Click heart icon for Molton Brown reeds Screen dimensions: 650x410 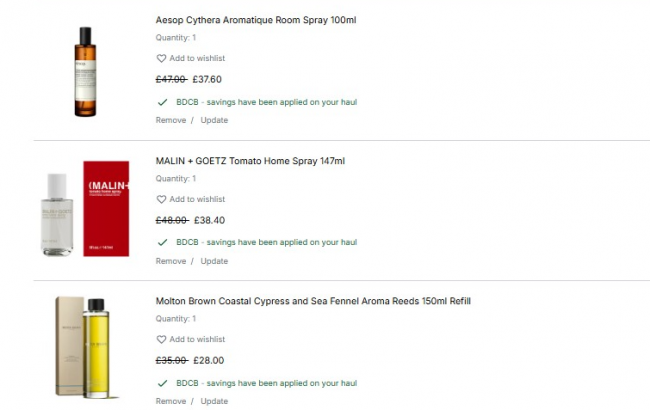pyautogui.click(x=161, y=339)
